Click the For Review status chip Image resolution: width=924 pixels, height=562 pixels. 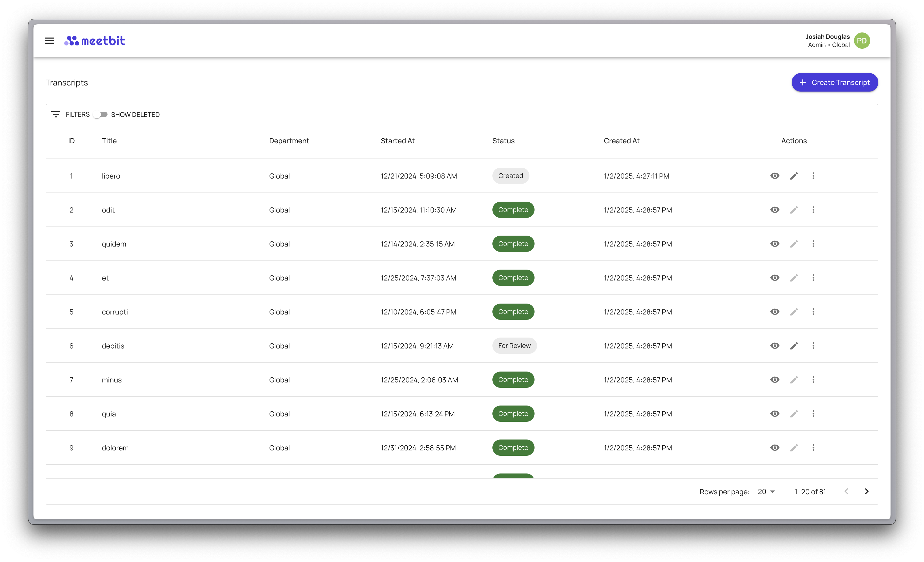coord(514,346)
